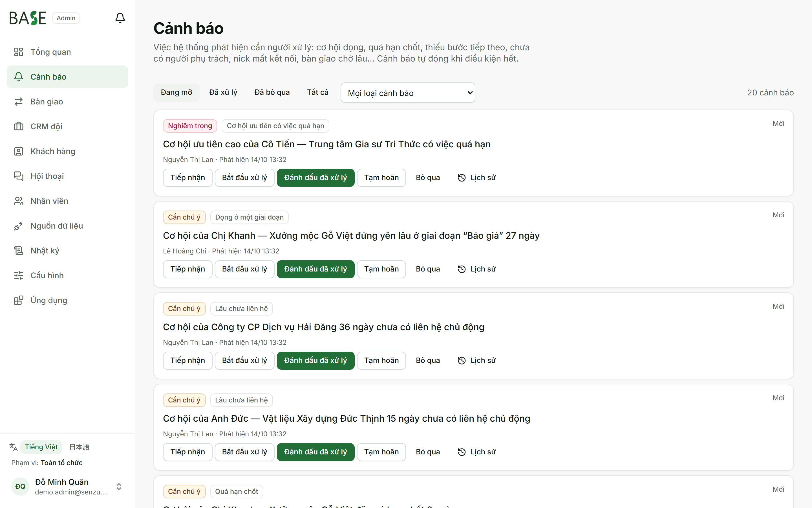812x508 pixels.
Task: Open Bàn giao transfer arrows icon
Action: pos(18,102)
